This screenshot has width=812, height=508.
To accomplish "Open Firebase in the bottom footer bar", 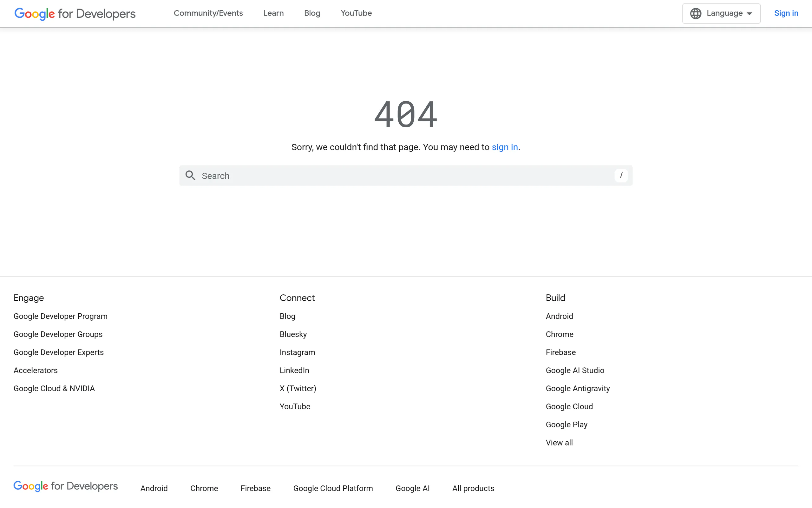I will click(x=255, y=488).
